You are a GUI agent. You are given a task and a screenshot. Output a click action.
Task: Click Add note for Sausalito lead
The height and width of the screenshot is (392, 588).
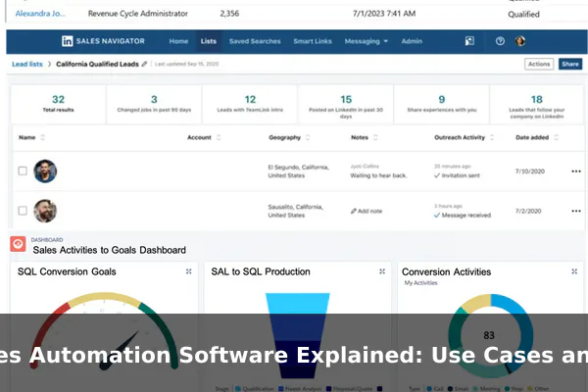(x=367, y=212)
